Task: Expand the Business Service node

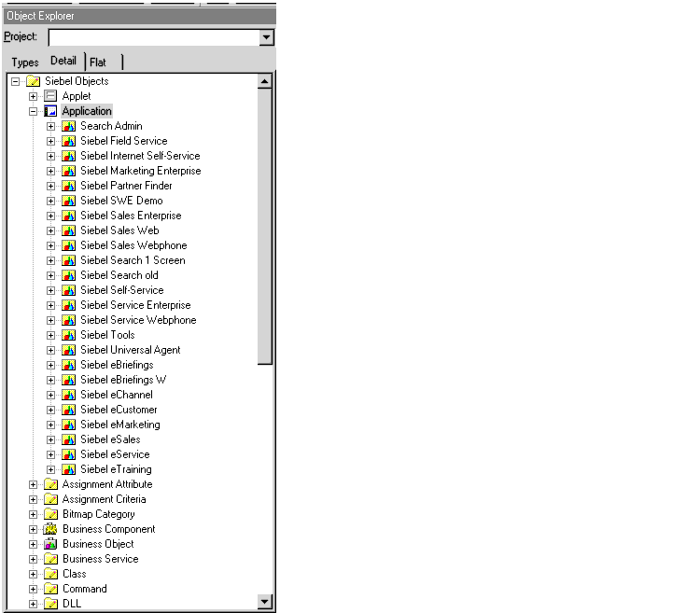Action: point(33,559)
